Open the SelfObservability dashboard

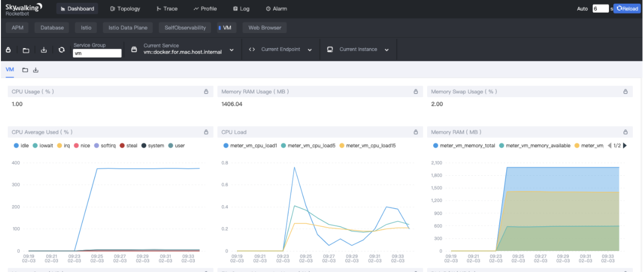tap(185, 28)
